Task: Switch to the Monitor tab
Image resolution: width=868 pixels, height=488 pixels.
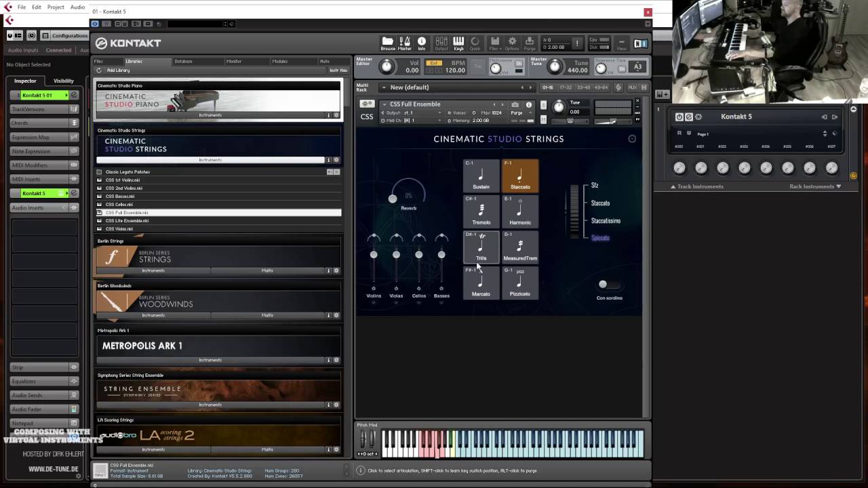Action: point(234,61)
